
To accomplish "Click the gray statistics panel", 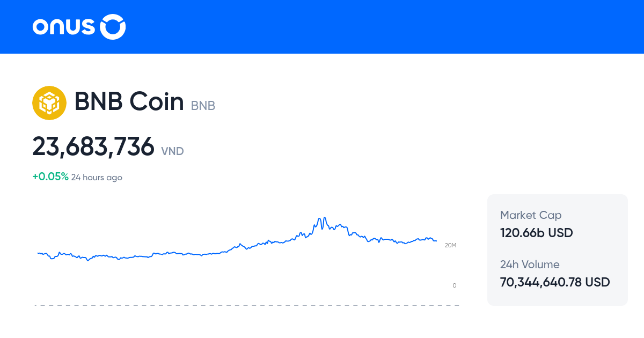I will (557, 249).
